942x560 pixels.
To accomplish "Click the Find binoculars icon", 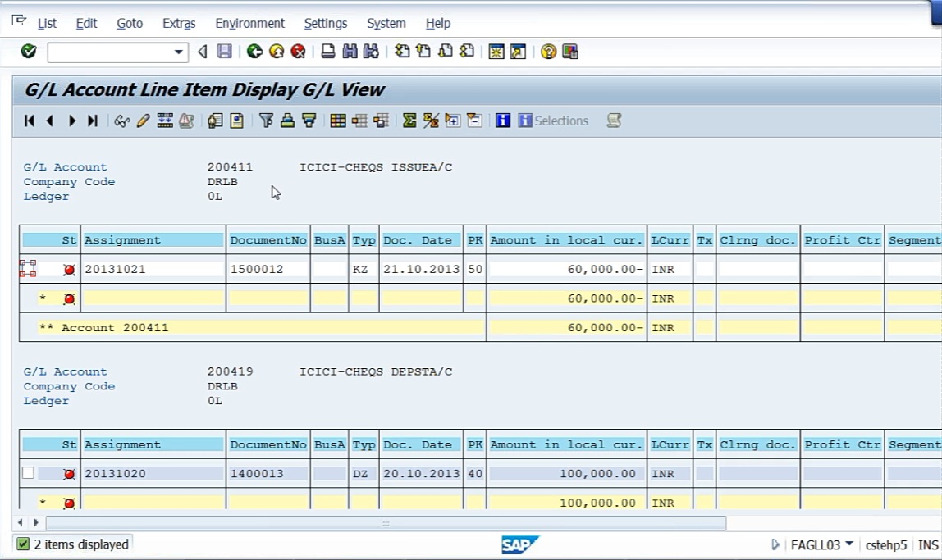I will [x=350, y=52].
